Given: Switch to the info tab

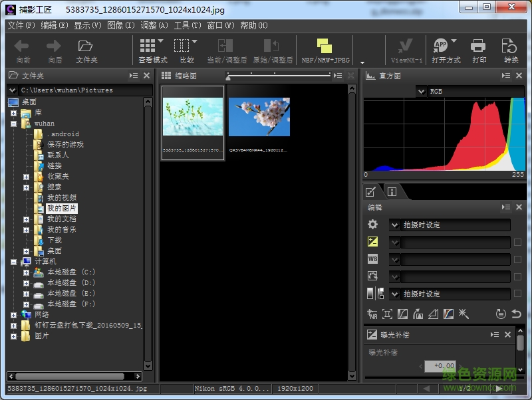Looking at the screenshot, I should [392, 192].
